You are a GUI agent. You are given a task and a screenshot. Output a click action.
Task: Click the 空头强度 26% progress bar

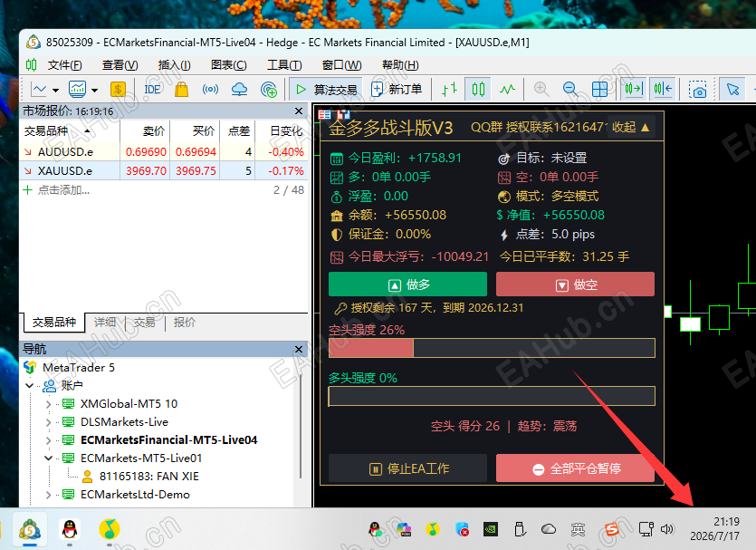[492, 348]
